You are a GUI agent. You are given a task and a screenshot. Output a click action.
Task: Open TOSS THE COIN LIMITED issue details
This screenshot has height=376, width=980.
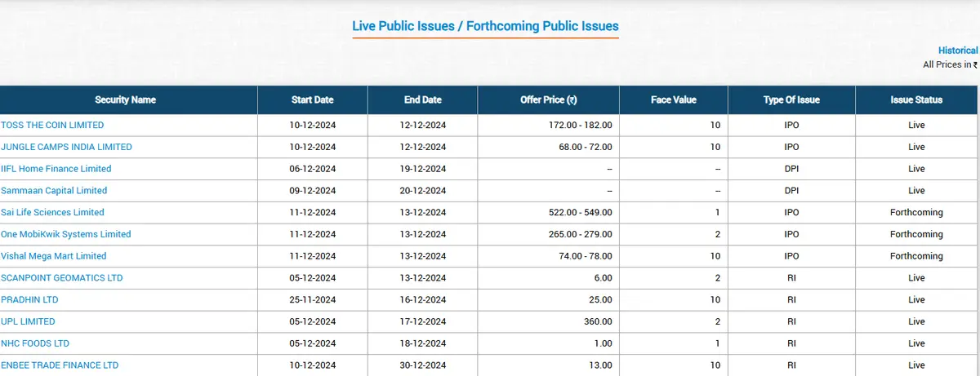tap(53, 125)
